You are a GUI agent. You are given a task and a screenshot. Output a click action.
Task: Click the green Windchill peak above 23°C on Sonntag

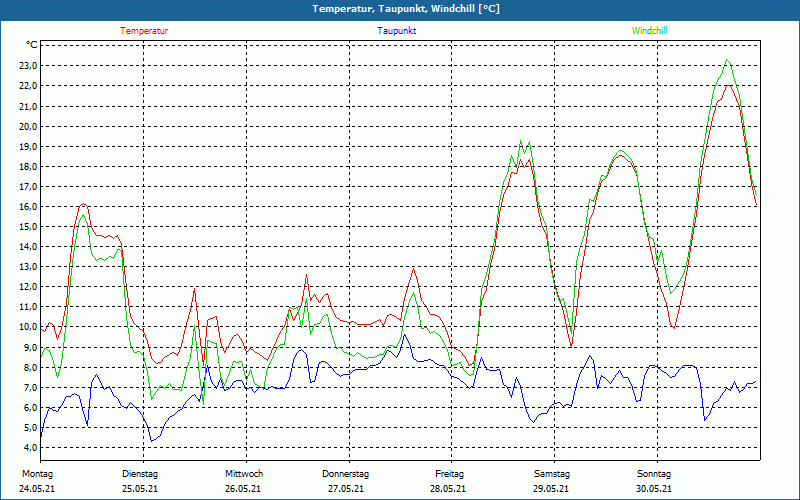click(x=727, y=60)
